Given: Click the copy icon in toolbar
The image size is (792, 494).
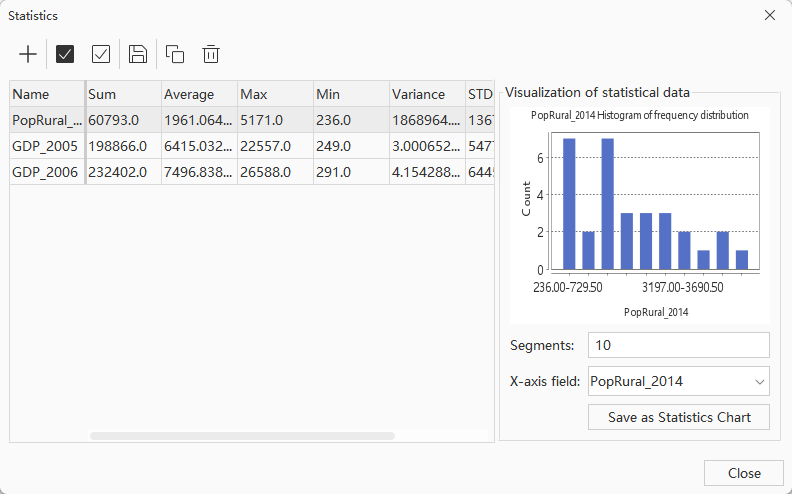Looking at the screenshot, I should (175, 54).
